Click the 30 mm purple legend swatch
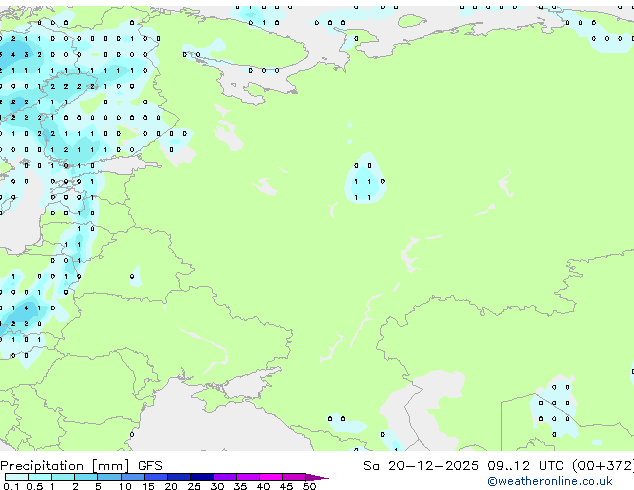 [225, 477]
